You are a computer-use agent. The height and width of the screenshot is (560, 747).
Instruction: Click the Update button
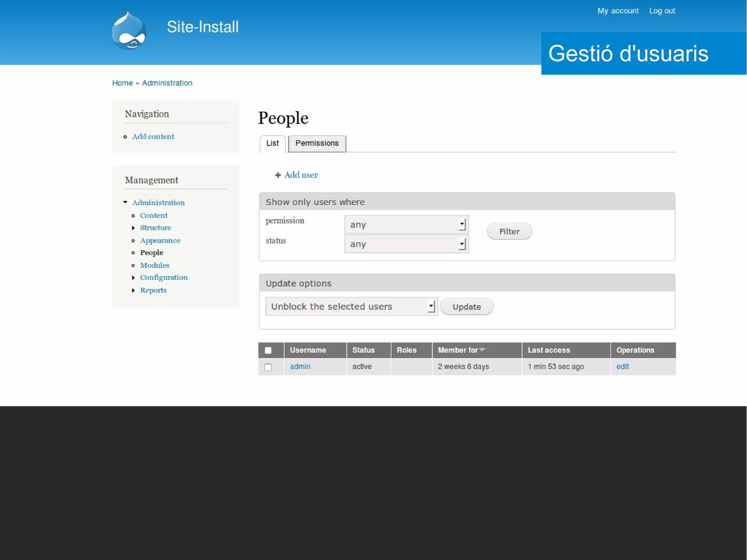467,307
